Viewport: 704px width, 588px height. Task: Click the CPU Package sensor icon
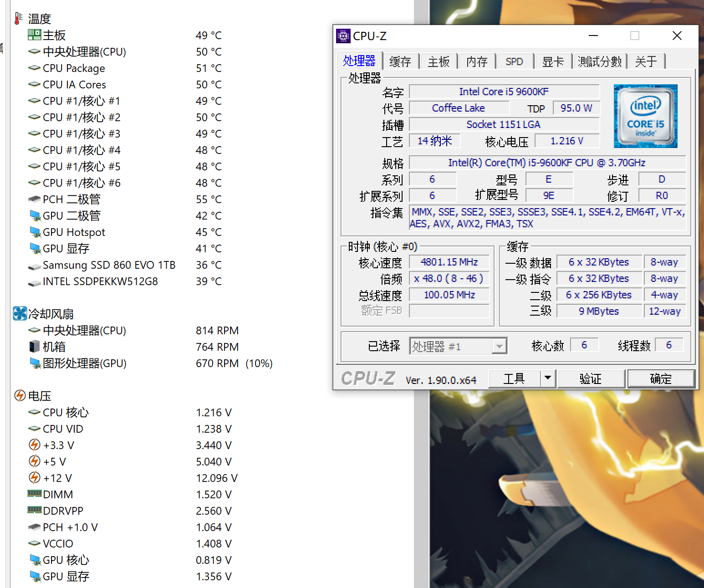coord(34,68)
